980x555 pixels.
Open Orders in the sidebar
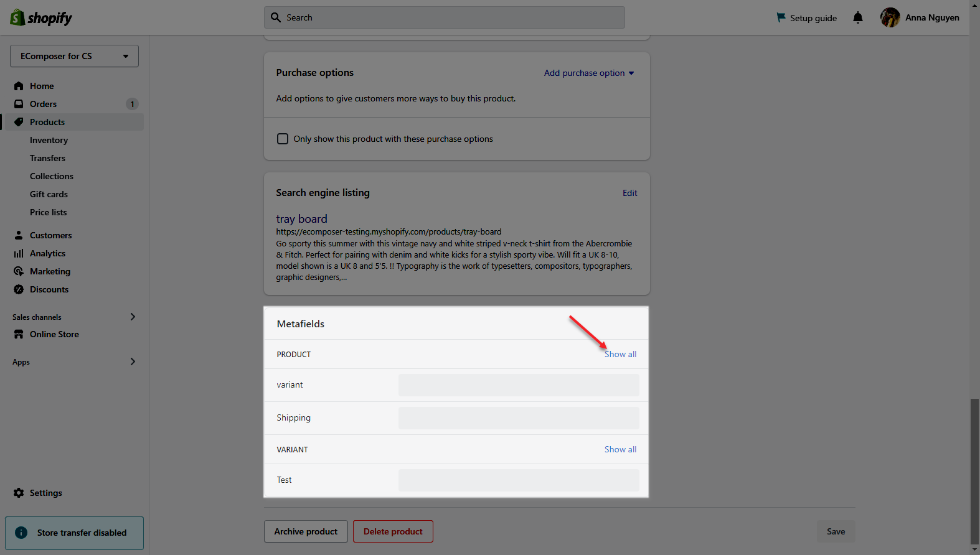coord(43,104)
